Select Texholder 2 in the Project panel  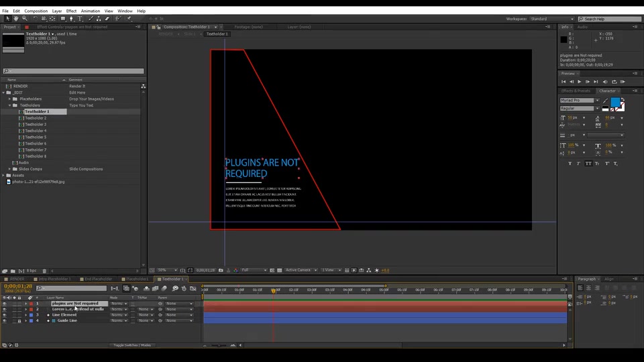[x=36, y=118]
